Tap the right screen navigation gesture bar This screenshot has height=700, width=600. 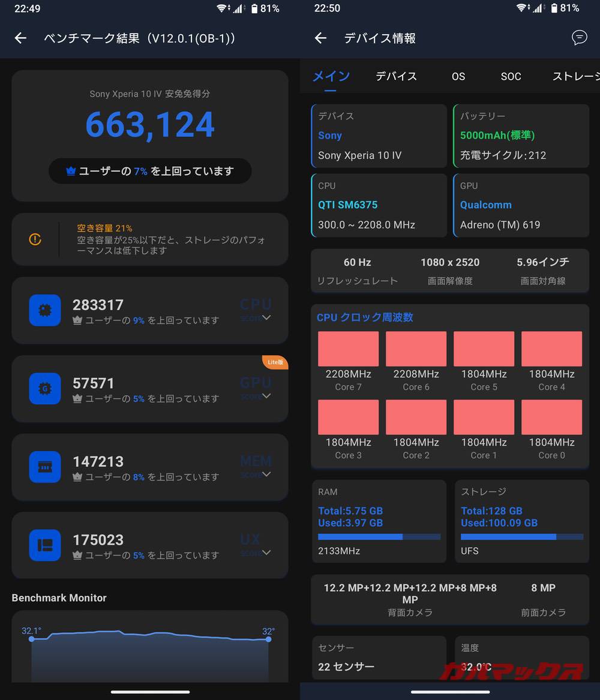[450, 692]
